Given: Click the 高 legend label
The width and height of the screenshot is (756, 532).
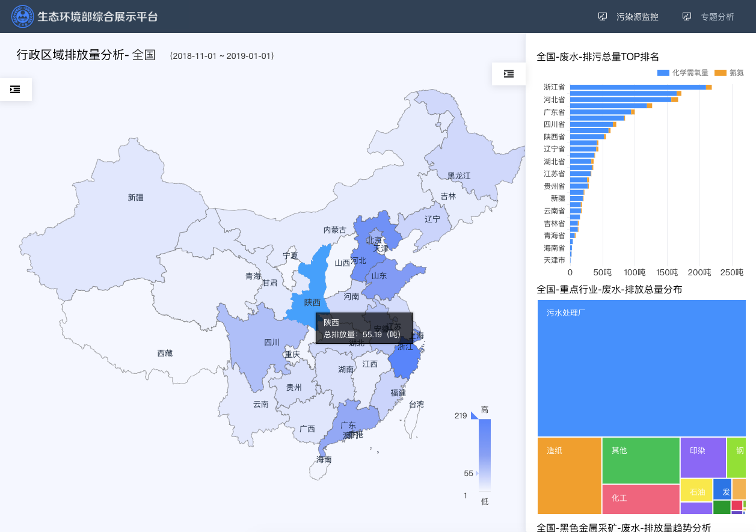Looking at the screenshot, I should click(x=485, y=410).
